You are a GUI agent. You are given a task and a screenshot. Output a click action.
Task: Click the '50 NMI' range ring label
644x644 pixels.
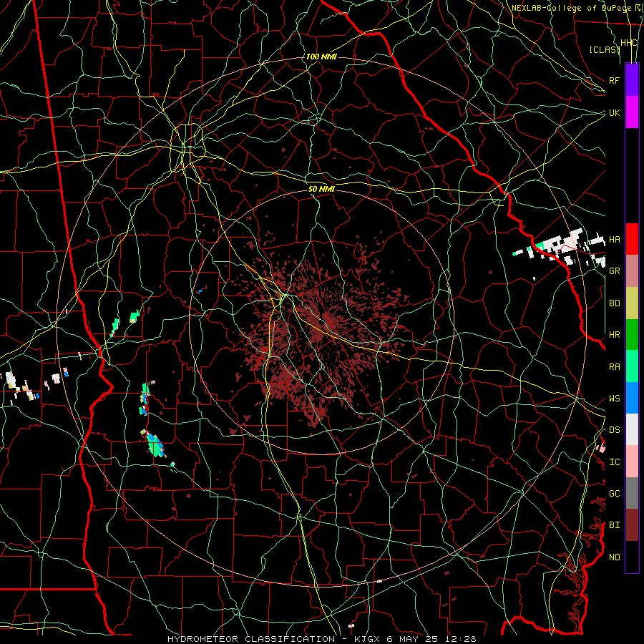[321, 189]
